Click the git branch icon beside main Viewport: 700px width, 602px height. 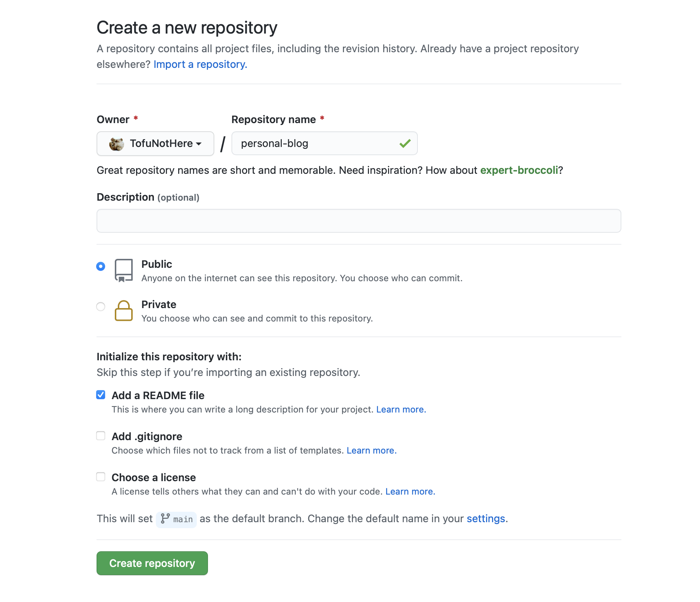point(165,518)
